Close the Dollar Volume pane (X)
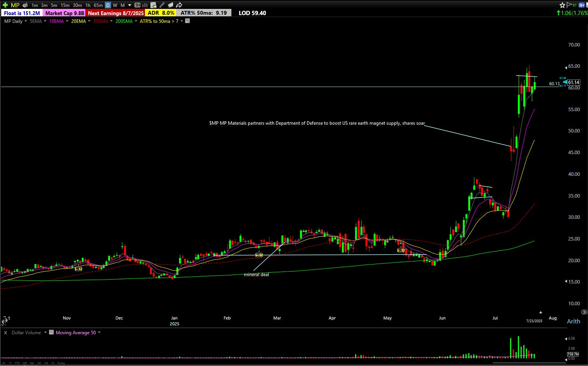The width and height of the screenshot is (588, 366). pos(5,333)
